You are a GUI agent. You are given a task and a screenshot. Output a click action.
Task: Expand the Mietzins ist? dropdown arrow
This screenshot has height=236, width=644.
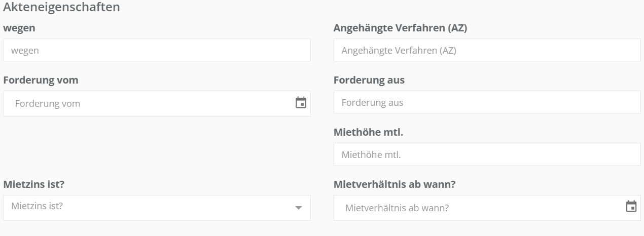298,208
